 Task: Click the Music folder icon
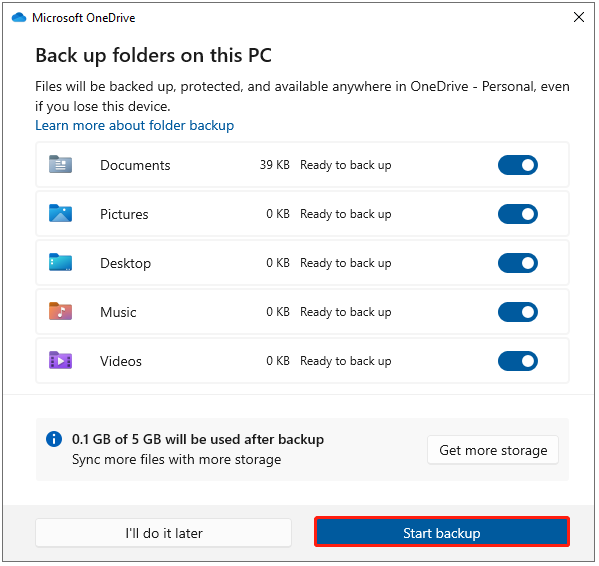point(60,311)
